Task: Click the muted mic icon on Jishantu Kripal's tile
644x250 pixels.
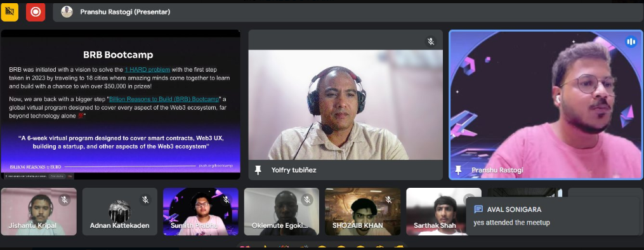Action: [65, 200]
